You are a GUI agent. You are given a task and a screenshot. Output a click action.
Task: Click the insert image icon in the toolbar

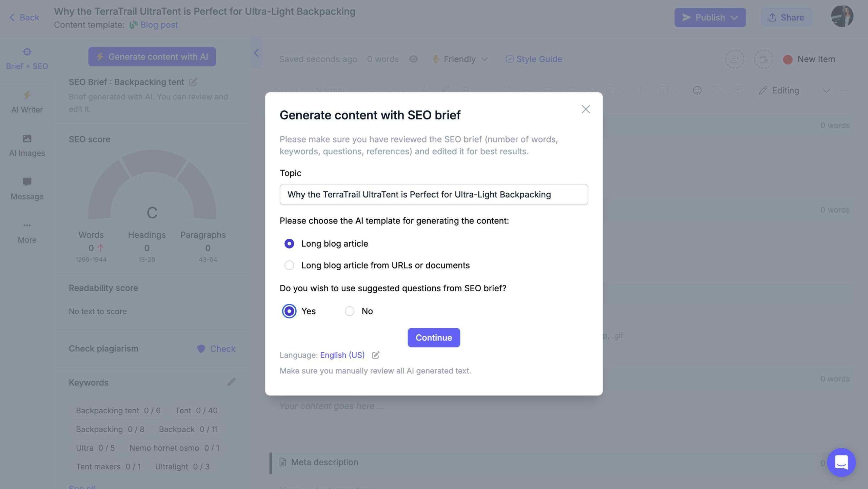[x=610, y=90]
